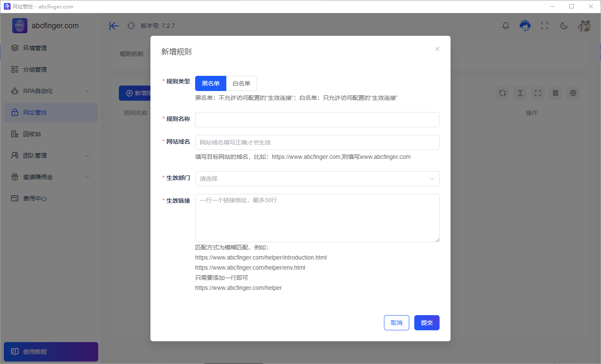Expand 团队管理 menu
Screen dimensions: 601x364
(x=51, y=155)
